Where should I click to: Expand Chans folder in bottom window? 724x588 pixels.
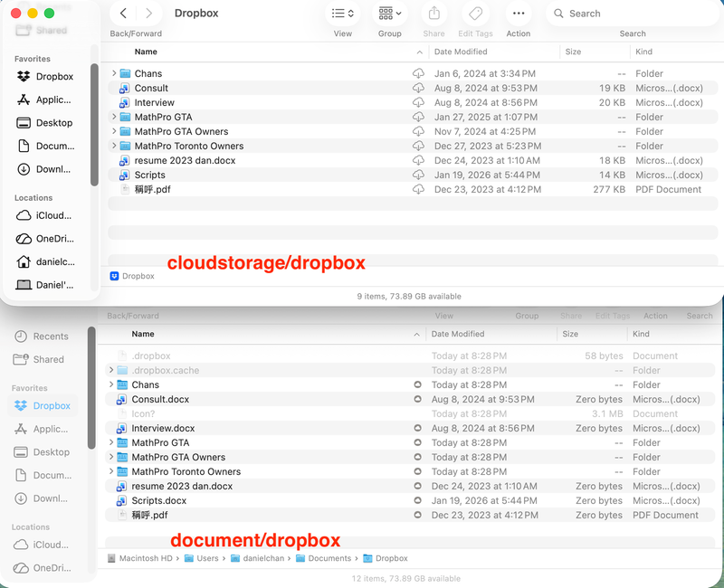(110, 384)
